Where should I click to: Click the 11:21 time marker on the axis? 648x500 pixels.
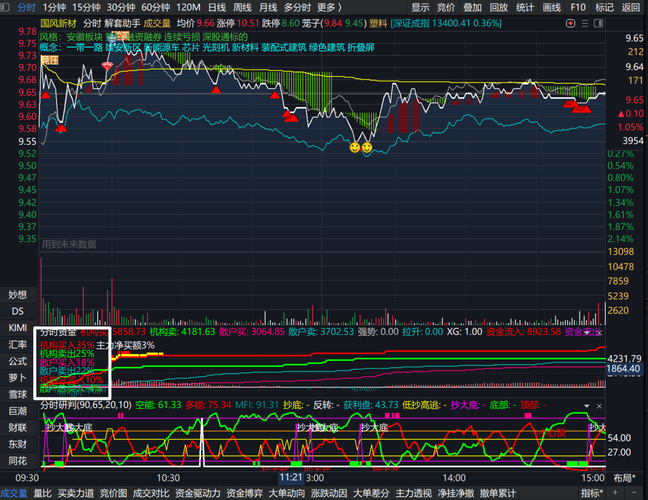[291, 478]
